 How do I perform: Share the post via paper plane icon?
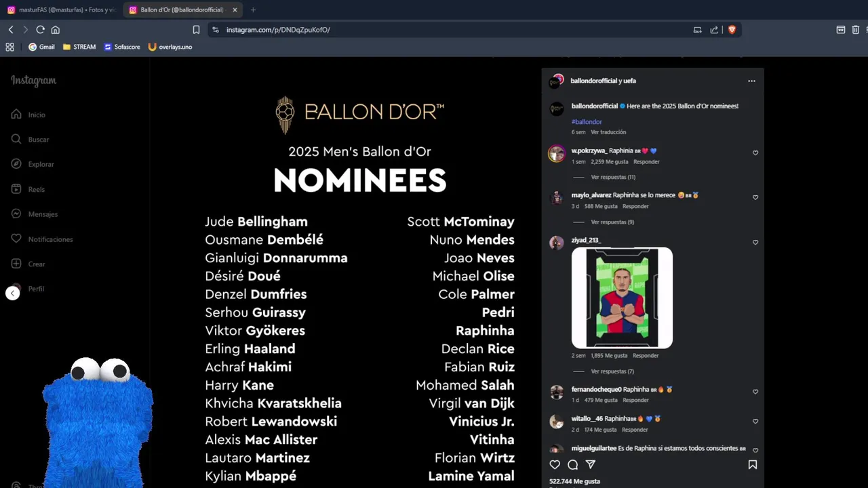point(591,464)
